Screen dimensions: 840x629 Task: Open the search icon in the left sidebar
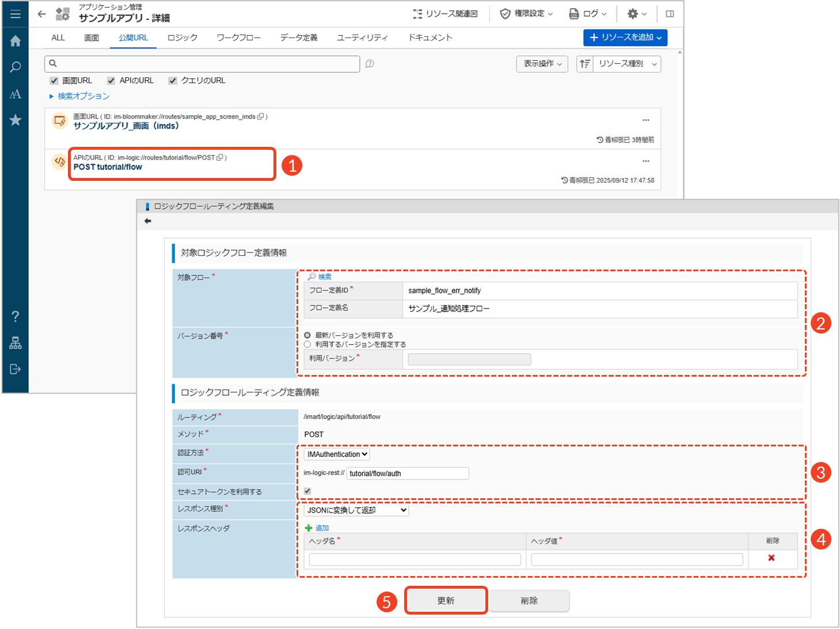pos(16,67)
